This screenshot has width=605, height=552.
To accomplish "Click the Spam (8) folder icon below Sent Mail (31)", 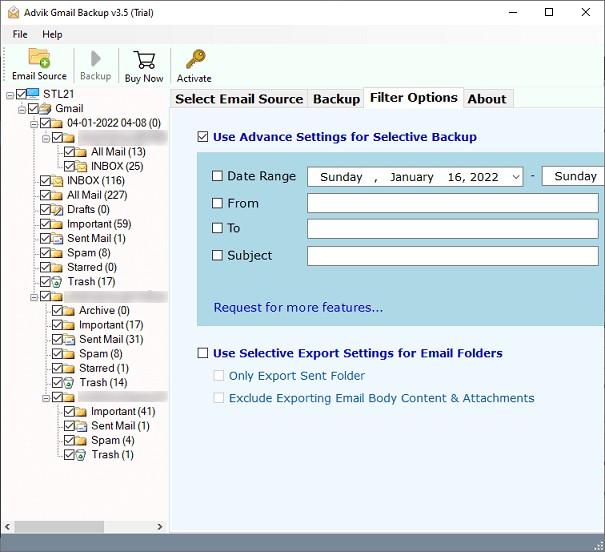I will (69, 354).
